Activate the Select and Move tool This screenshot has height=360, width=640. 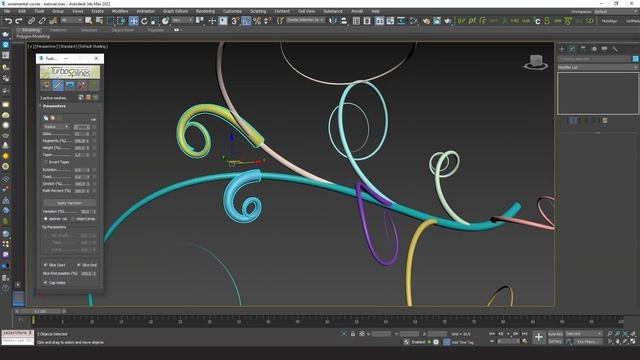click(133, 21)
